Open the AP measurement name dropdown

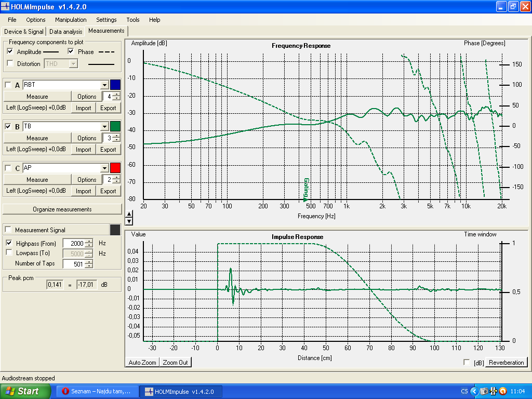[x=104, y=168]
